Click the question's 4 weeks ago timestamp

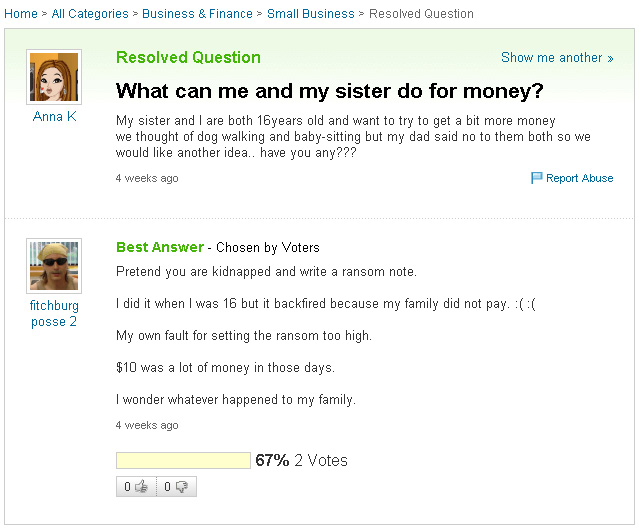[x=147, y=178]
